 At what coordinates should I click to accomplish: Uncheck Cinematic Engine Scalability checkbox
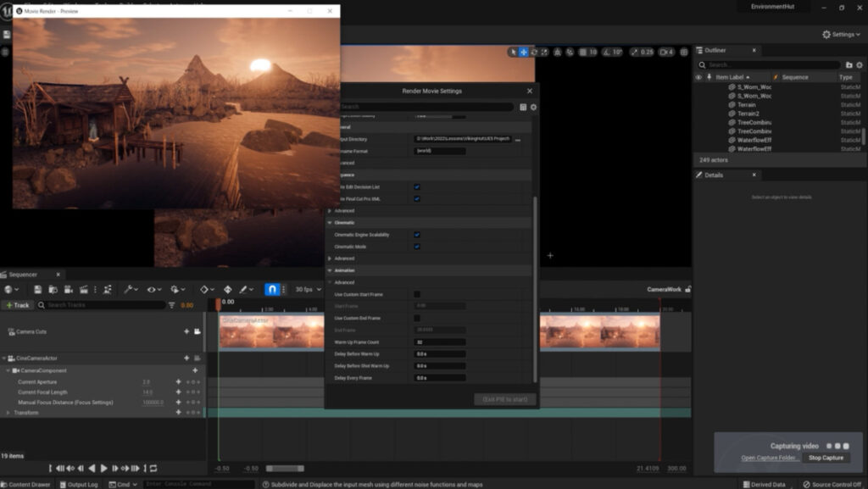(417, 235)
